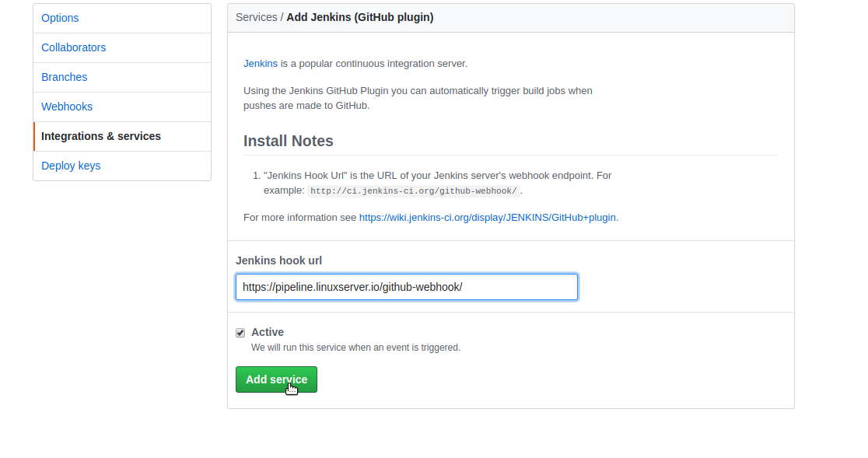868x458 pixels.
Task: Navigate to the Collaborators section
Action: [73, 47]
